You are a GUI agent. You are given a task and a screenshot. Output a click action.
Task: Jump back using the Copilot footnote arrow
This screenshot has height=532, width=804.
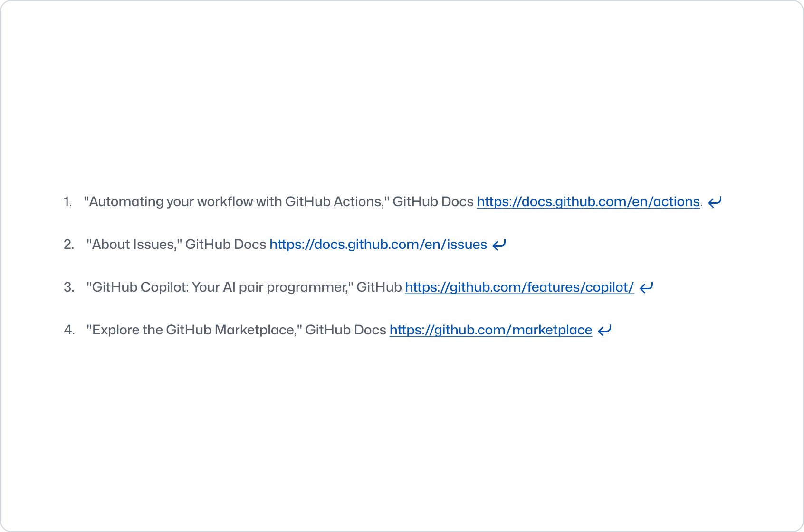coord(646,288)
